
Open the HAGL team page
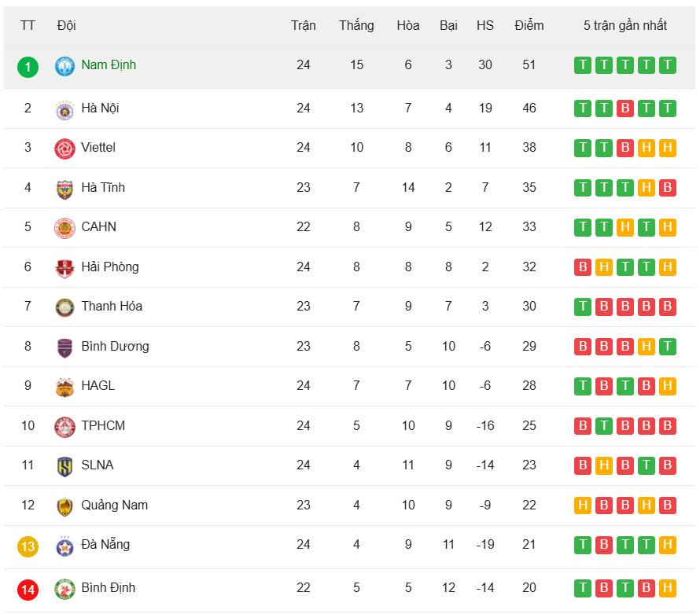(98, 385)
